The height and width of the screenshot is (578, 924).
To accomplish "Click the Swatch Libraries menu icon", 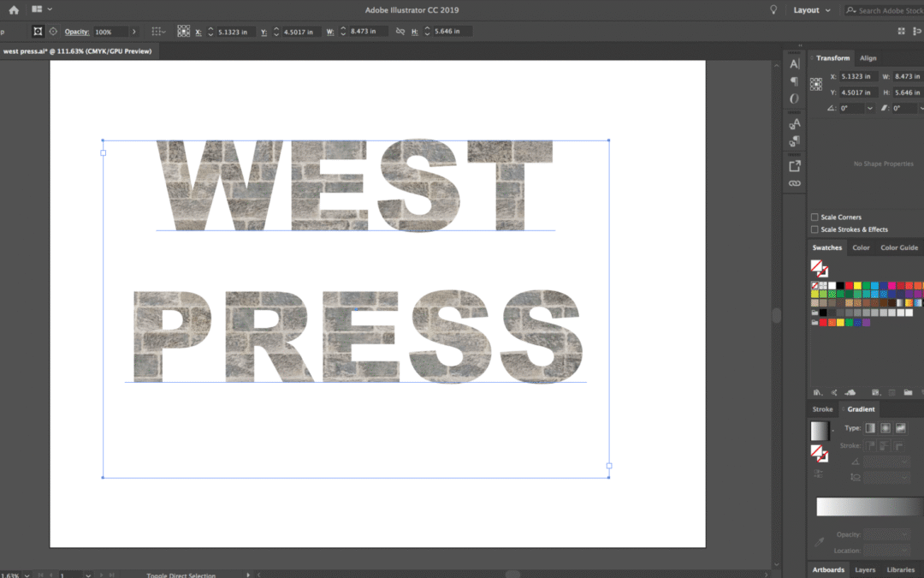I will [817, 391].
